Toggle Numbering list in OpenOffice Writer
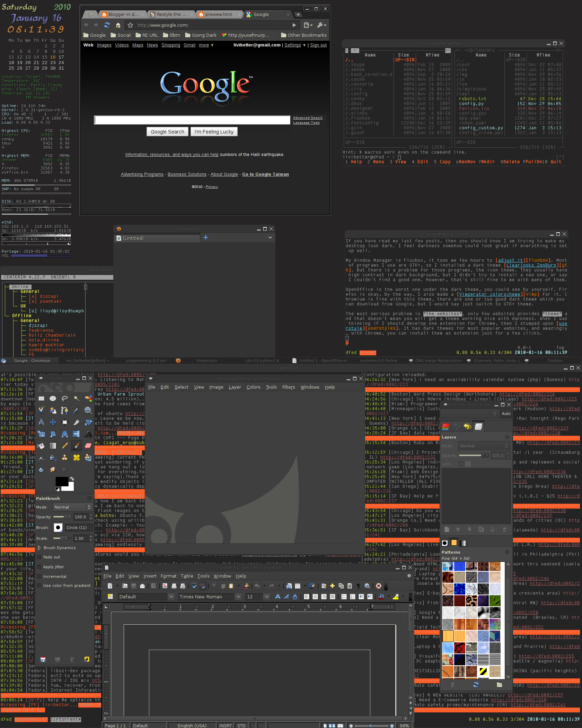Image resolution: width=582 pixels, height=728 pixels. (344, 597)
